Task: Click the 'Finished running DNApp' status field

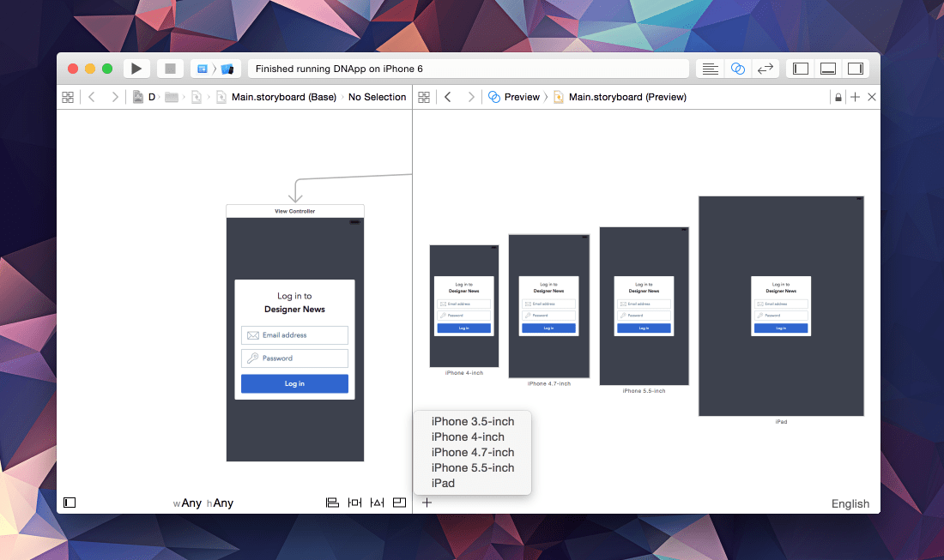Action: pos(469,69)
